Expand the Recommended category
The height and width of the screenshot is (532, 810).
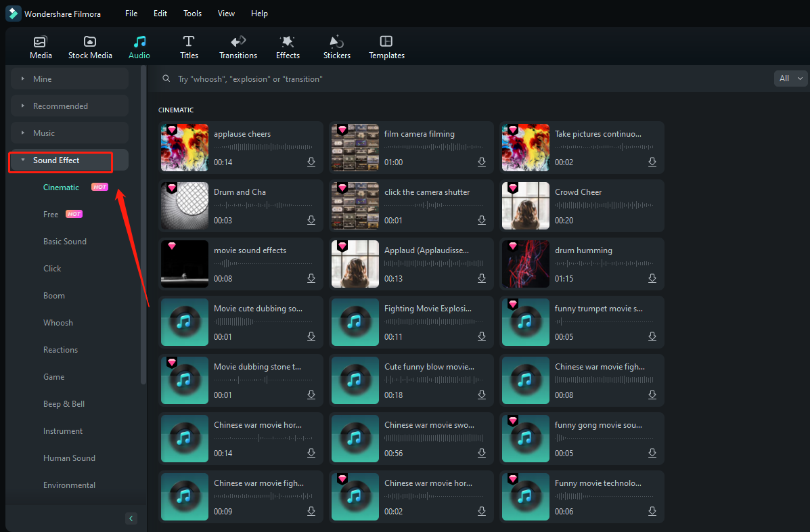pyautogui.click(x=70, y=106)
